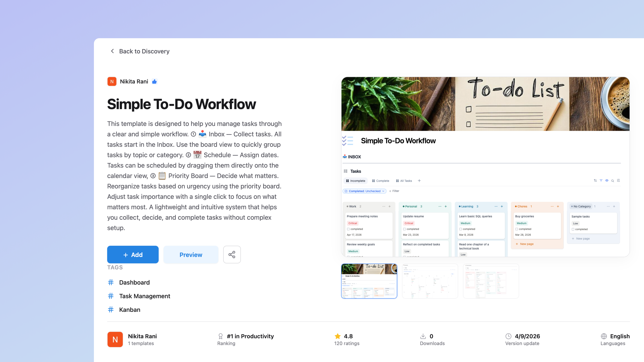The height and width of the screenshot is (362, 644).
Task: Click the blue Add button
Action: [133, 255]
